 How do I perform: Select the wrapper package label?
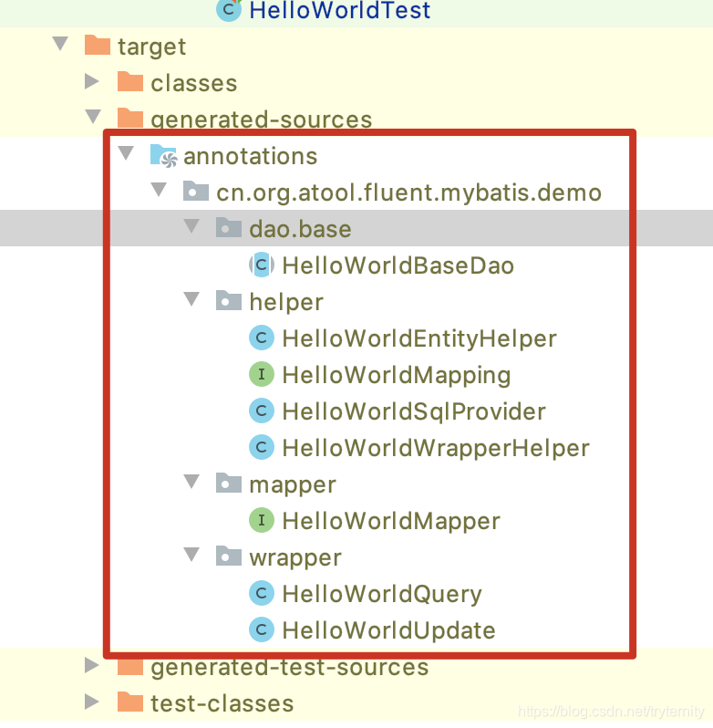point(295,558)
